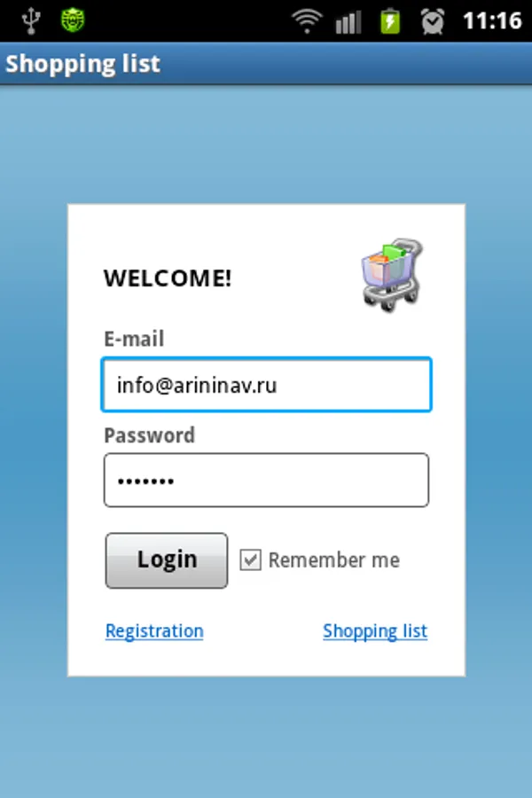
Task: Tap the Shopping list title bar
Action: (266, 64)
